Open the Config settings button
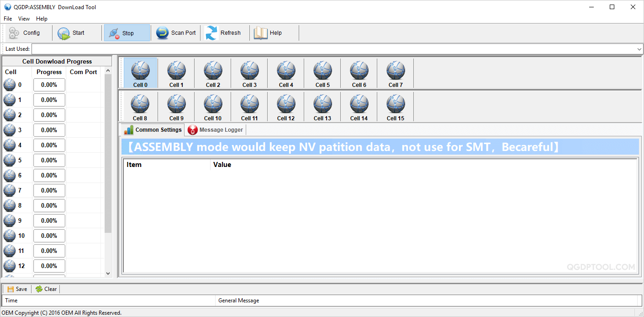The image size is (644, 317). click(26, 33)
